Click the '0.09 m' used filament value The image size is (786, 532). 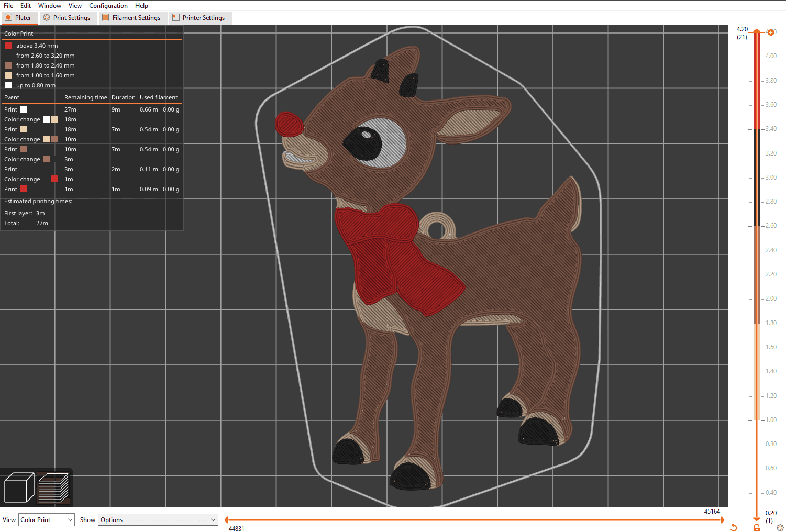pos(149,189)
